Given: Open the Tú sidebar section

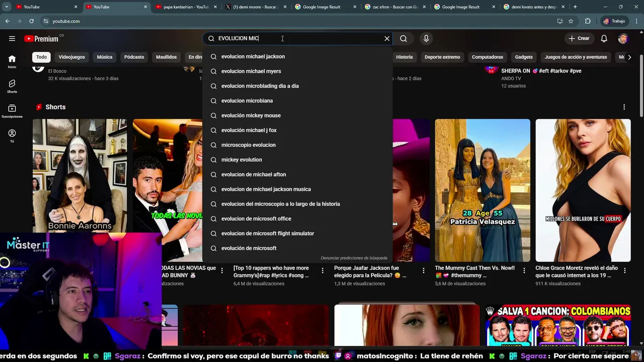Looking at the screenshot, I should point(12,136).
